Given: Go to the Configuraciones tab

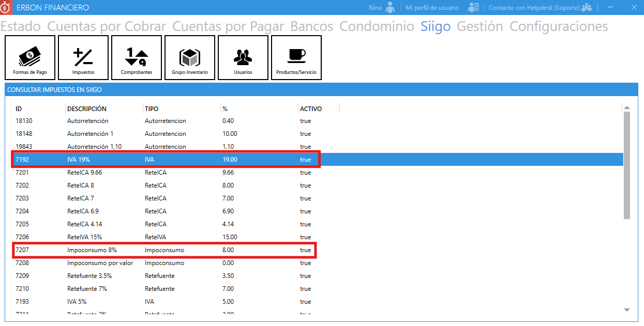Looking at the screenshot, I should click(559, 26).
